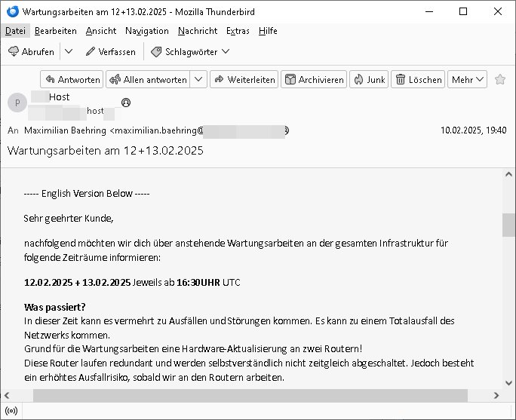Mark the message as Junk

(x=368, y=79)
